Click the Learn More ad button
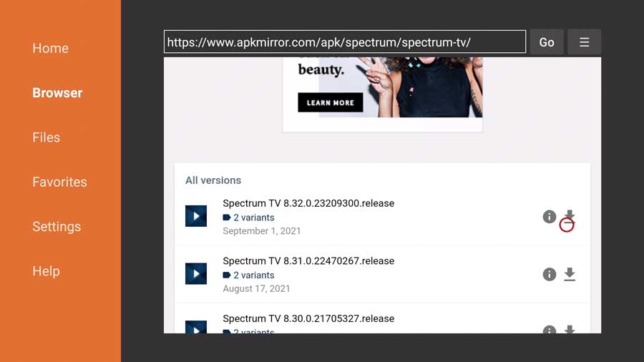Screen dimensions: 644x362 [x=330, y=102]
